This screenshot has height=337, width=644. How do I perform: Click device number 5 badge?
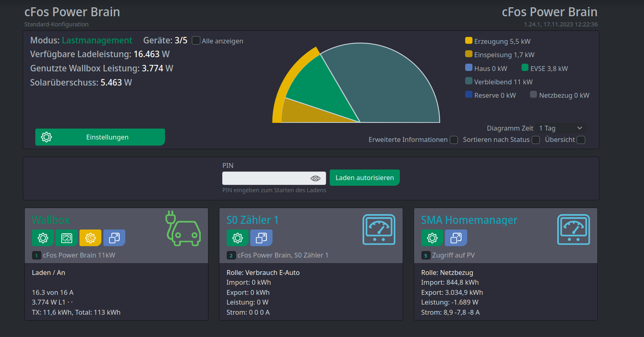click(426, 255)
